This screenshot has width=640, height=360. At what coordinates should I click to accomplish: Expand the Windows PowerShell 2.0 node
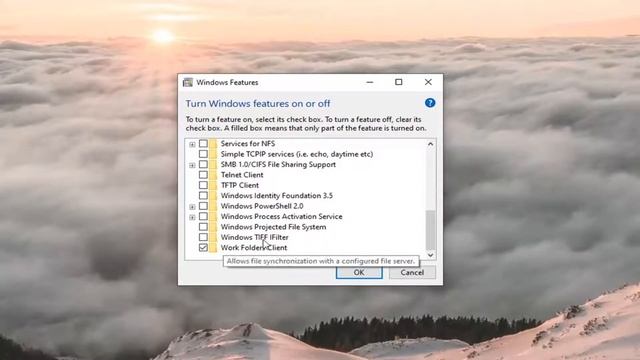point(192,207)
